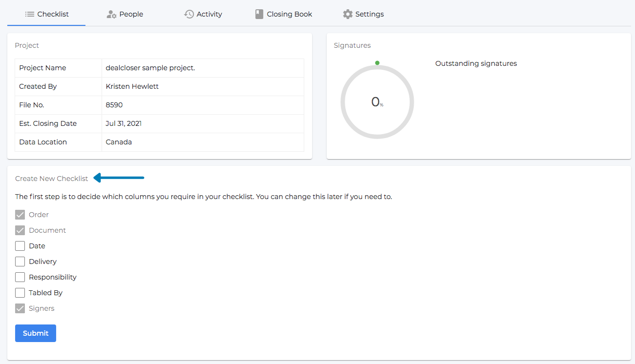Image resolution: width=635 pixels, height=364 pixels.
Task: Click the "Data Location" label
Action: [x=43, y=142]
